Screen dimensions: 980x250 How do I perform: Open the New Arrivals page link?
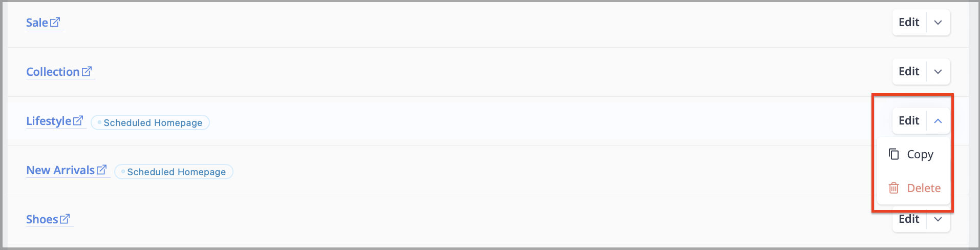click(x=60, y=170)
